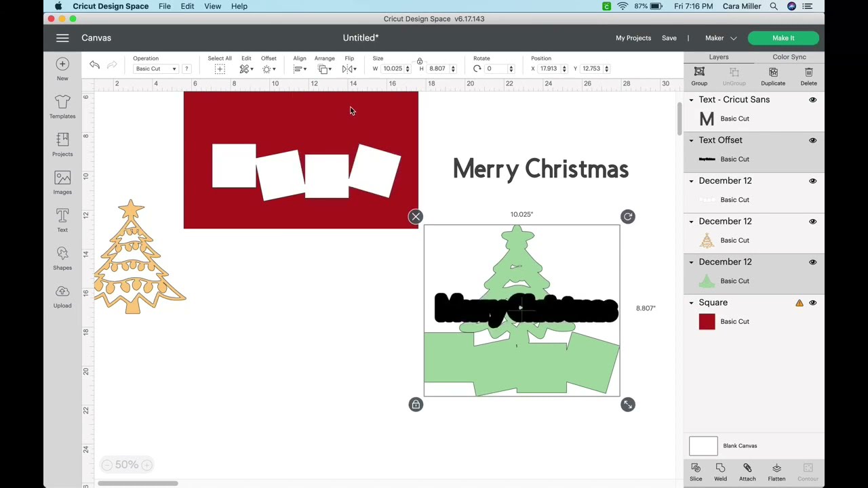
Task: Save the project
Action: pos(669,38)
